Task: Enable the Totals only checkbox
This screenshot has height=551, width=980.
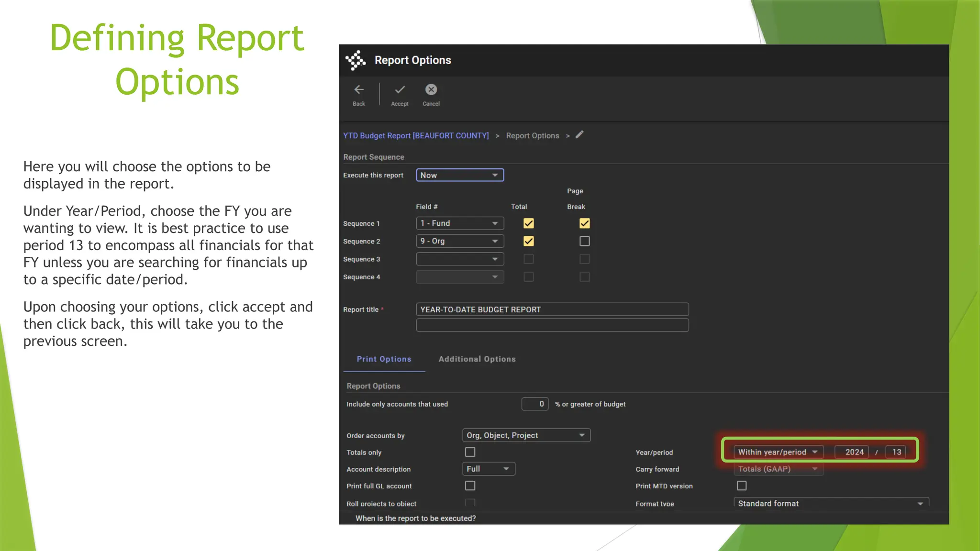Action: (x=470, y=452)
